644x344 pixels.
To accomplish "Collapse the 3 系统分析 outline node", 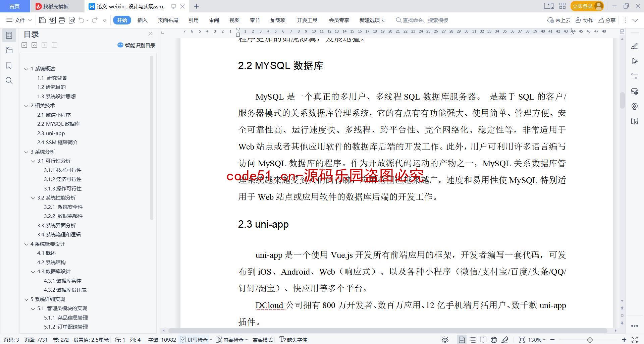I will (x=26, y=152).
